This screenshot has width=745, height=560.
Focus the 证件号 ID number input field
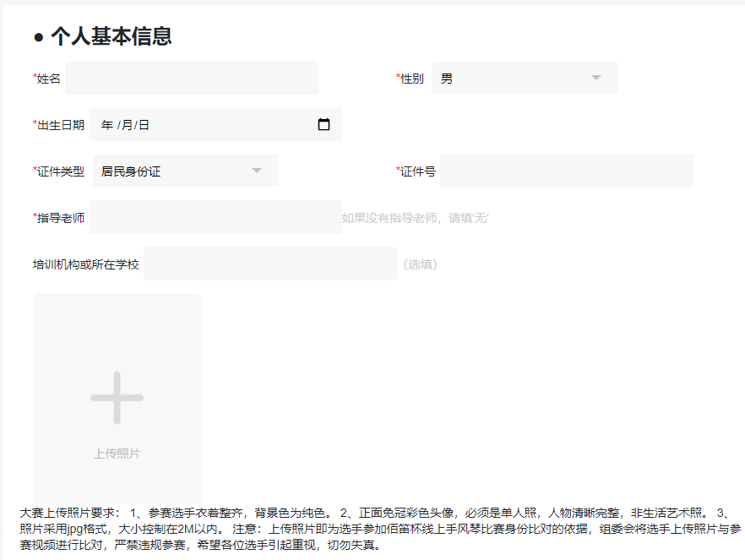pos(566,170)
